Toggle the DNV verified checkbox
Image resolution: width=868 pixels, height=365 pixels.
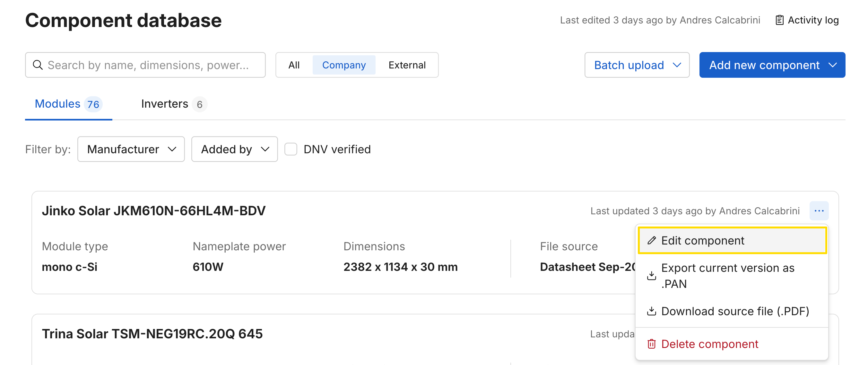(x=291, y=149)
